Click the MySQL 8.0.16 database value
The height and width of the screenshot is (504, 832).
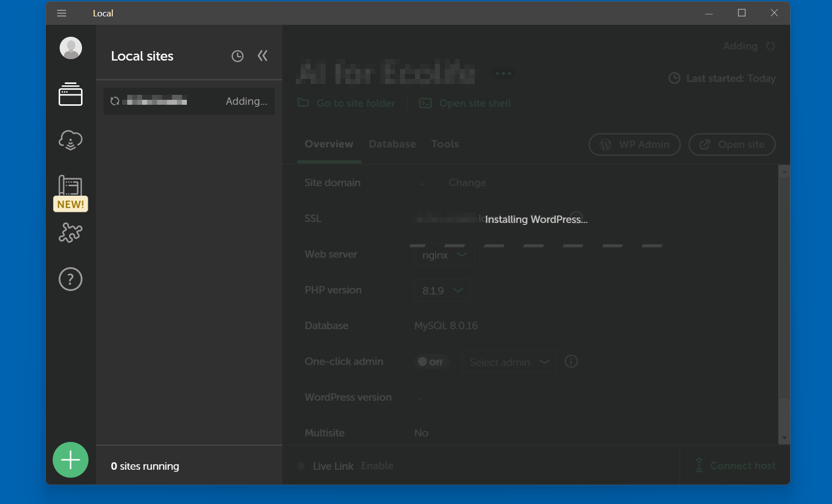[446, 326]
